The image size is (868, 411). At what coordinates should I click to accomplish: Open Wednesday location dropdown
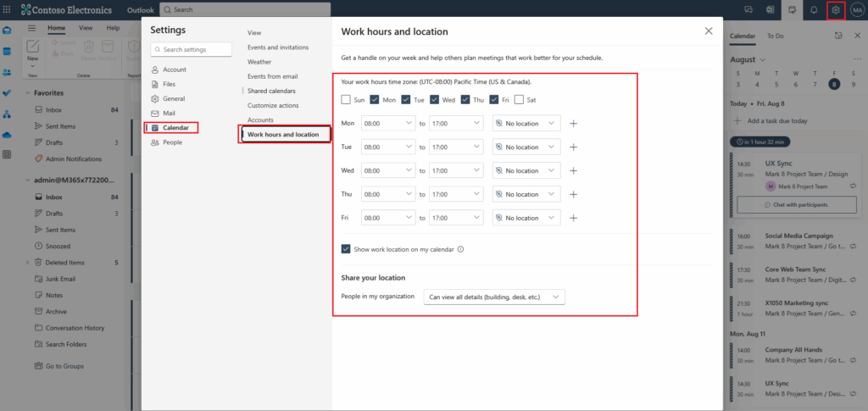(526, 170)
